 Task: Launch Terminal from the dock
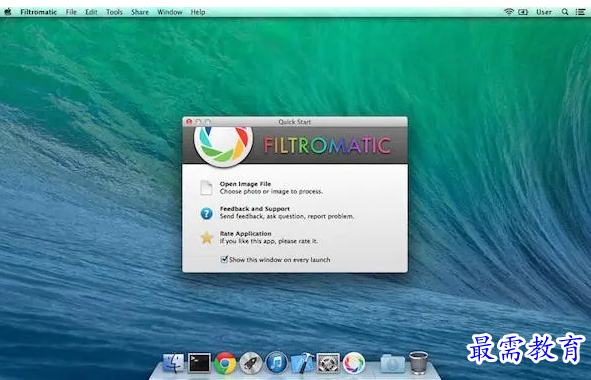click(199, 363)
